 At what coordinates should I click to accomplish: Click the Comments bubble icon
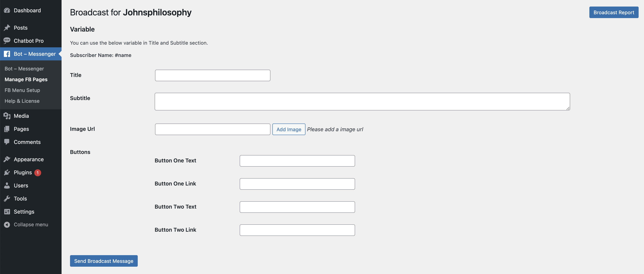point(7,142)
